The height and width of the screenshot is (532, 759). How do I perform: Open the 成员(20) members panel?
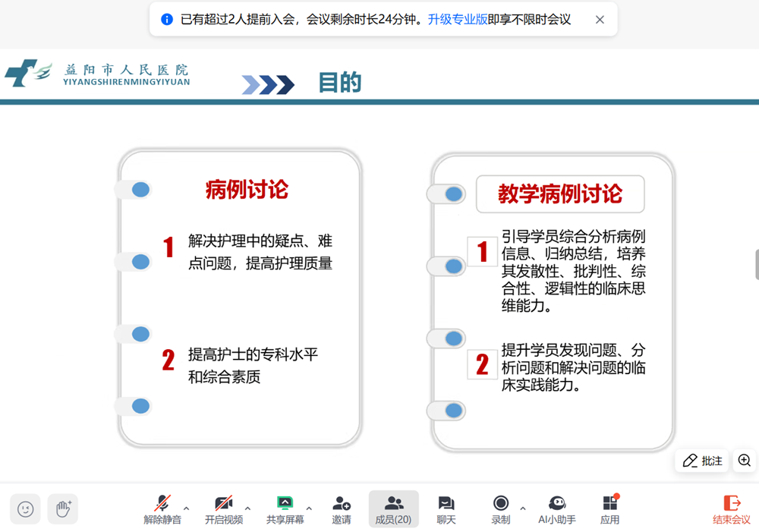pyautogui.click(x=393, y=508)
